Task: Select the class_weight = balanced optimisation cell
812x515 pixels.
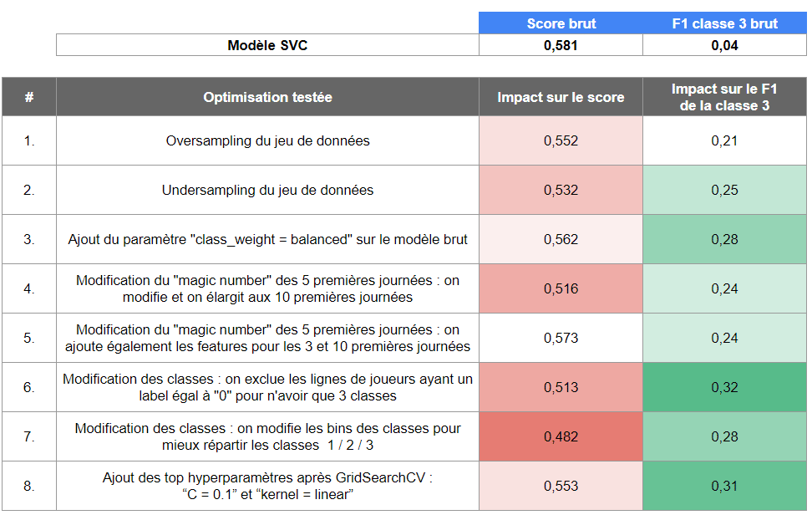Action: point(267,239)
